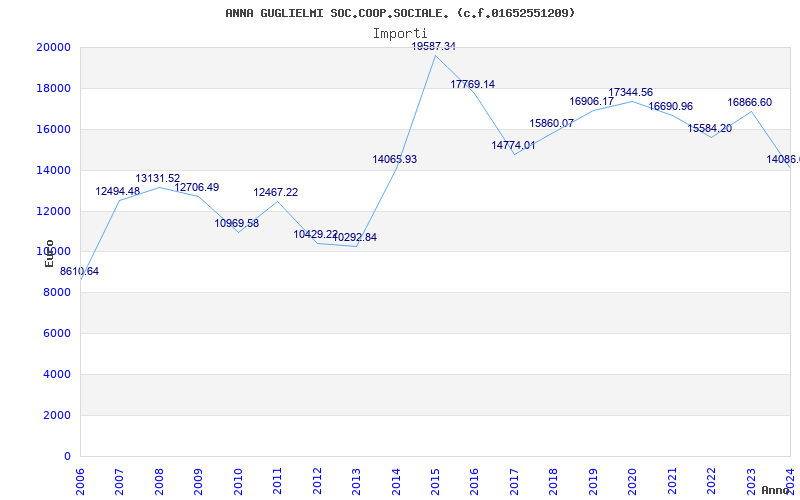Click the 4000 y-axis tick label
The height and width of the screenshot is (500, 800).
[57, 374]
